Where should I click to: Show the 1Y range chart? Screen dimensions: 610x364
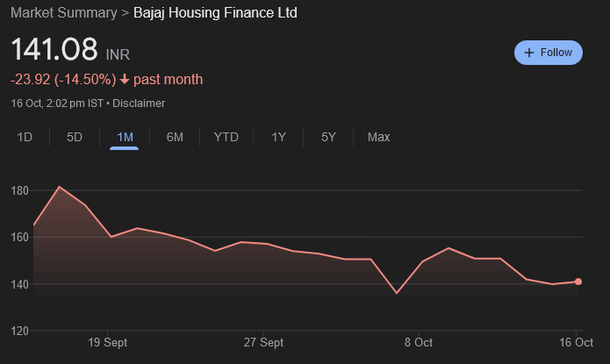pos(278,137)
